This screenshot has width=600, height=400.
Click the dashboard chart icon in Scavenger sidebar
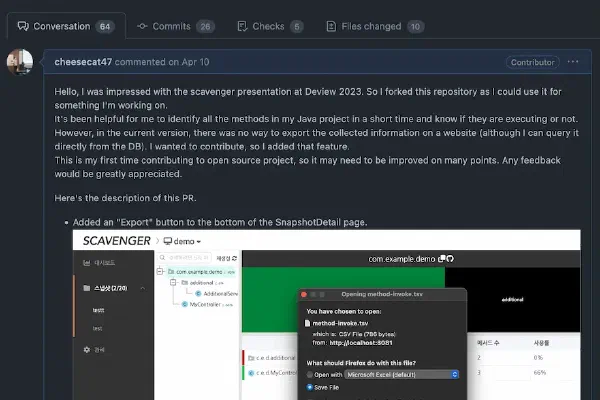tap(87, 263)
